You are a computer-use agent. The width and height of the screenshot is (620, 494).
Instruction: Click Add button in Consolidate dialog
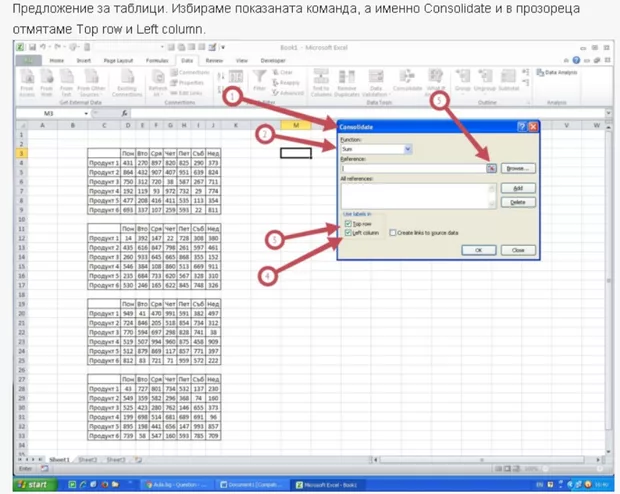[518, 188]
